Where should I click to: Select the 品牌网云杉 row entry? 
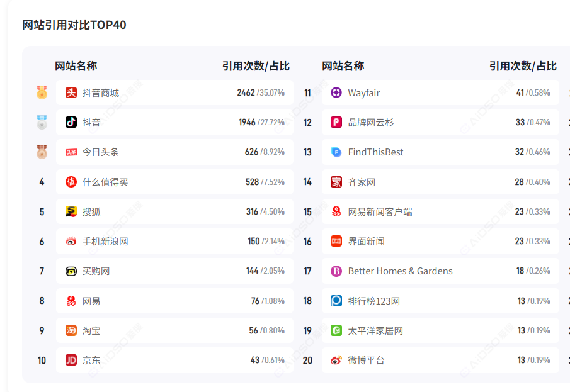[370, 123]
